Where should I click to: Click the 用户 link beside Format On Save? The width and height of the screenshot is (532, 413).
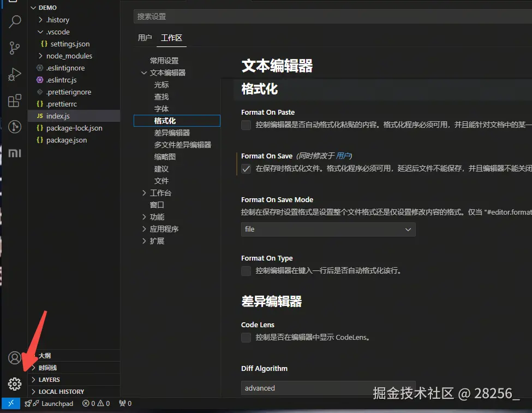[x=343, y=156]
